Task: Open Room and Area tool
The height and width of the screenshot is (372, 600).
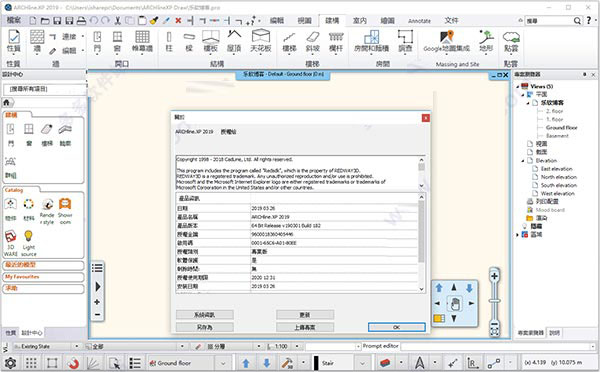Action: click(371, 41)
